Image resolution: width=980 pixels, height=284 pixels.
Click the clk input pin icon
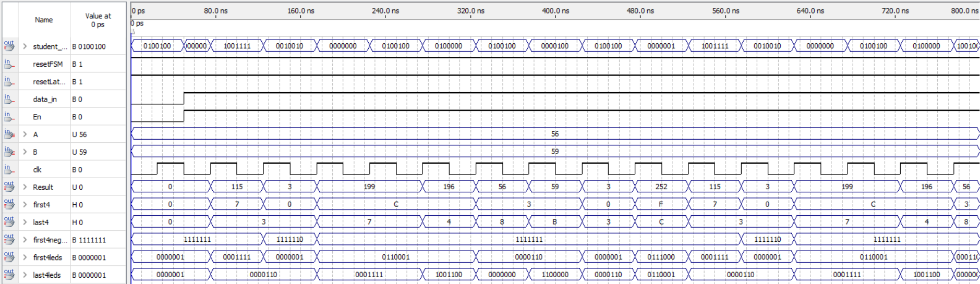(9, 169)
